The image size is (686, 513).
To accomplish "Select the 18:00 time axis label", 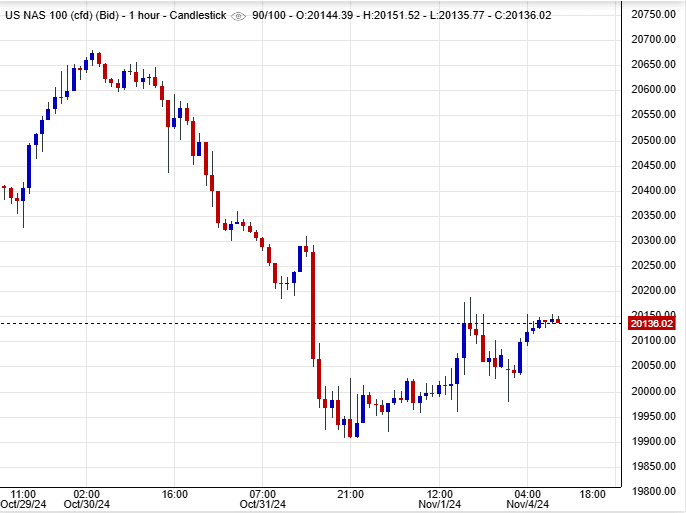I will 593,494.
